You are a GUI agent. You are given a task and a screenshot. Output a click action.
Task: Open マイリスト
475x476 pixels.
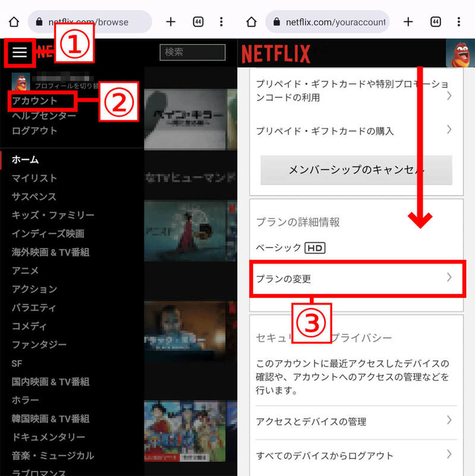[x=34, y=178]
